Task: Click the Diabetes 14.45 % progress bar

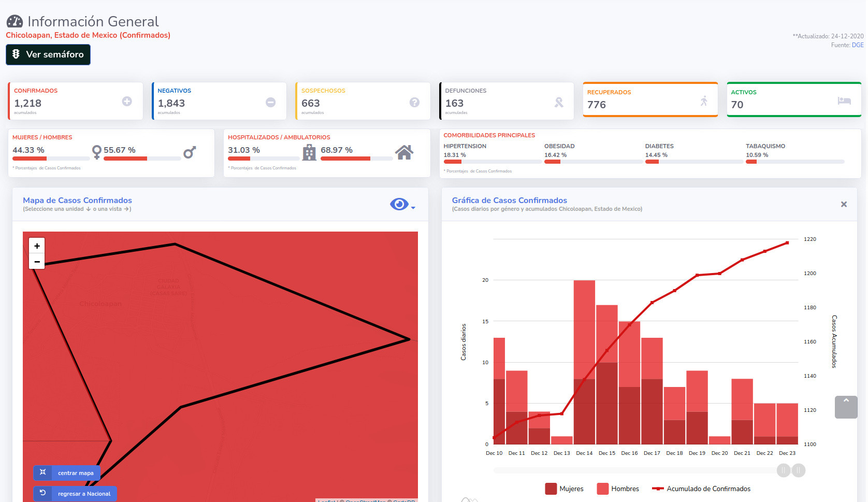Action: point(694,162)
